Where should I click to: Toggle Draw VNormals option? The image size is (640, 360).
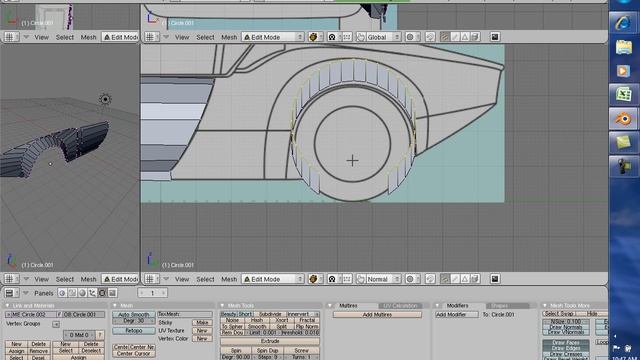coord(566,332)
